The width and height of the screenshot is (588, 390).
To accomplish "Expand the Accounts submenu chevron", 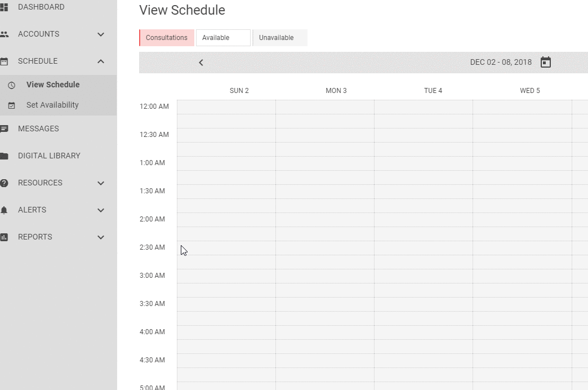I will click(x=101, y=34).
